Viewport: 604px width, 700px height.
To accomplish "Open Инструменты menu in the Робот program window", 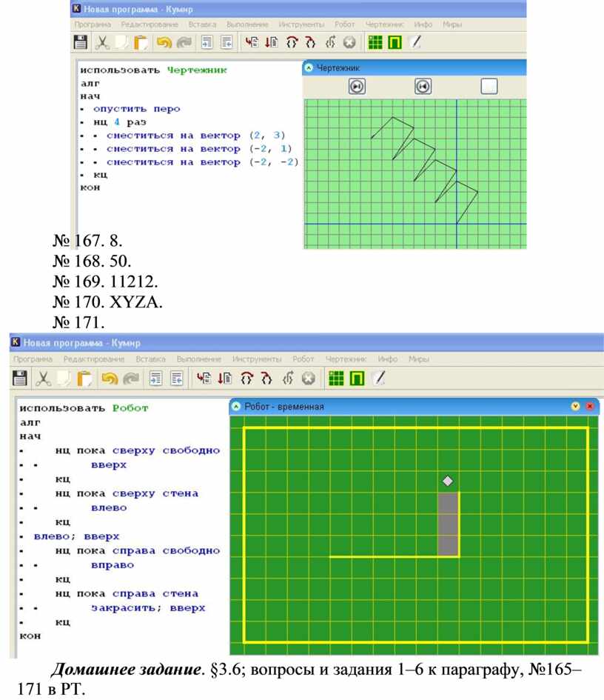I will pos(257,359).
